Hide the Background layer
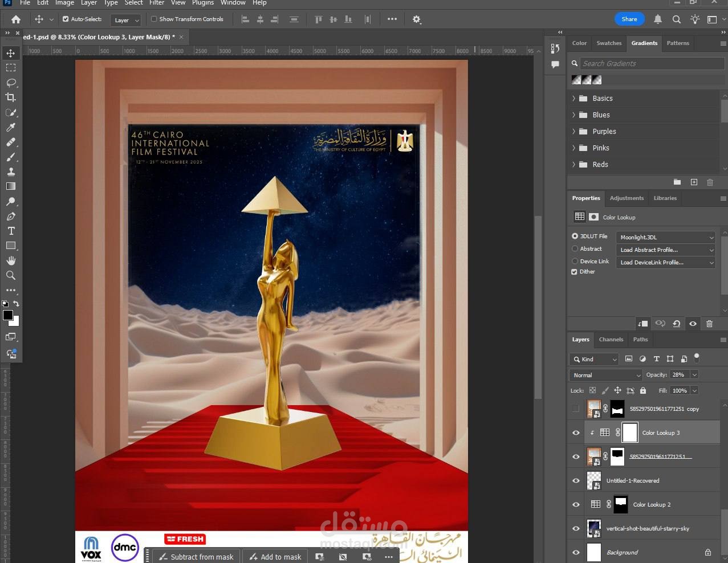 pos(576,552)
